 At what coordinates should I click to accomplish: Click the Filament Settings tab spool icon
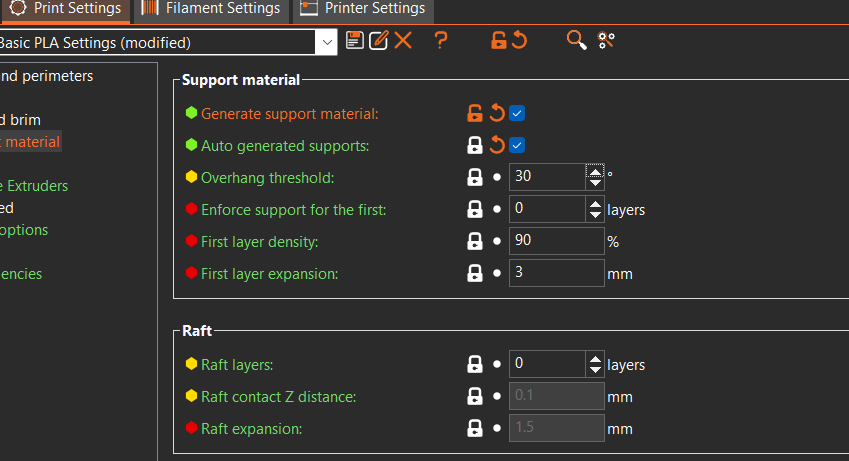point(150,8)
